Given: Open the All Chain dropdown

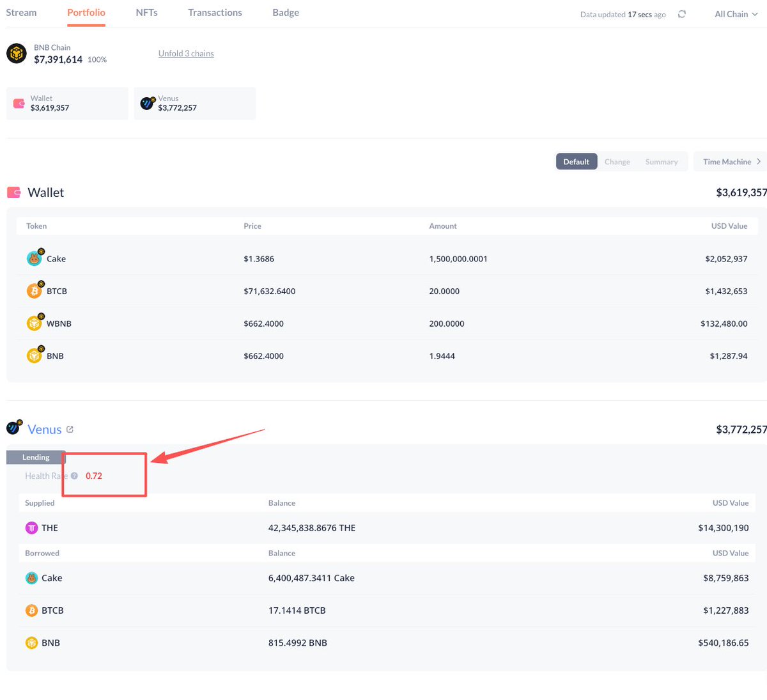Looking at the screenshot, I should (736, 14).
